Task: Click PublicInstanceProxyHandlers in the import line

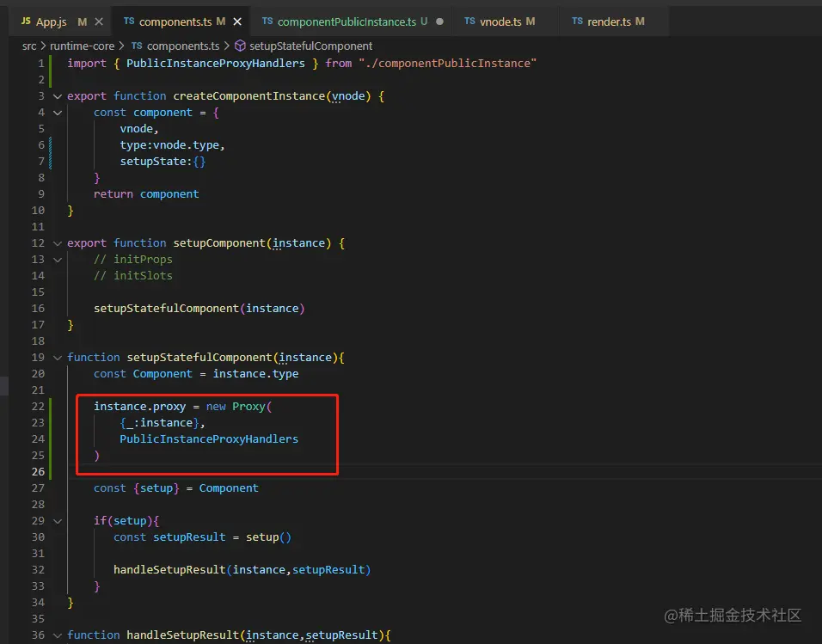Action: click(x=216, y=64)
